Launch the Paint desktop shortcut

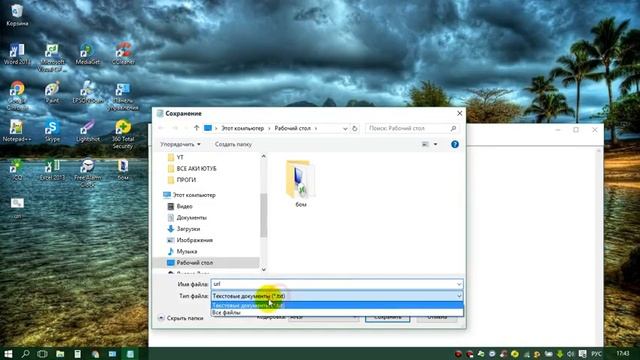(x=52, y=92)
